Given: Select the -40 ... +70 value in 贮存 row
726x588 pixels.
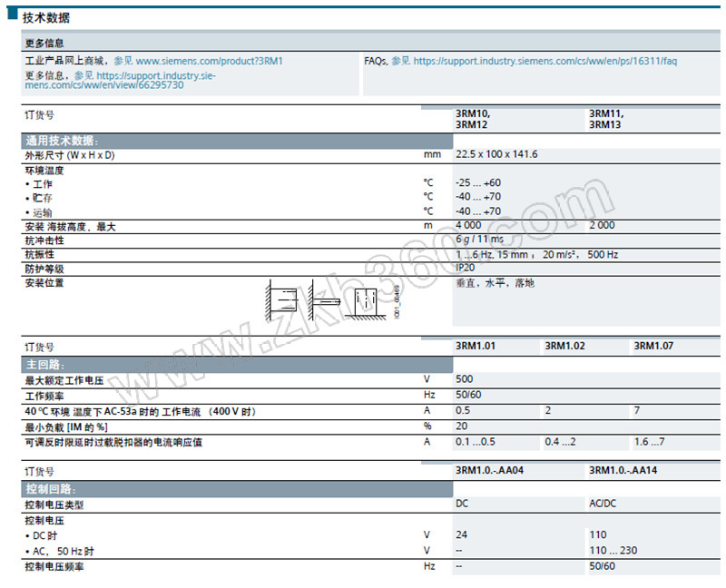Looking at the screenshot, I should coord(478,197).
